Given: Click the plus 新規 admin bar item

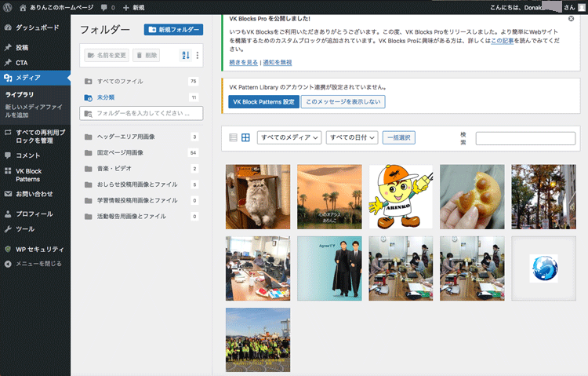Looking at the screenshot, I should point(134,6).
